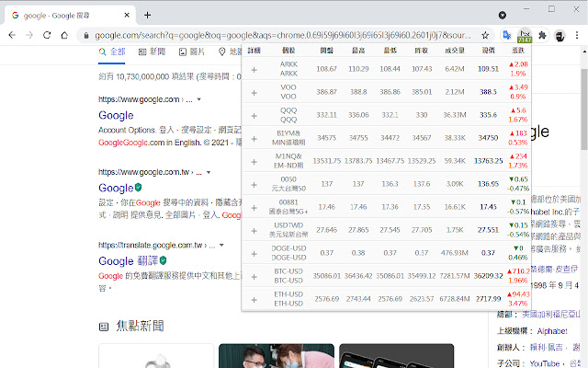Click the green shield beside Google 翻譯
588x368 pixels.
(164, 259)
